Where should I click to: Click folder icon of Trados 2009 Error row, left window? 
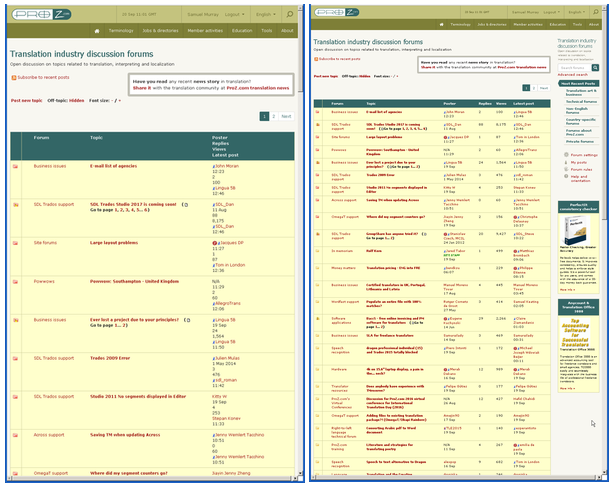pyautogui.click(x=16, y=359)
